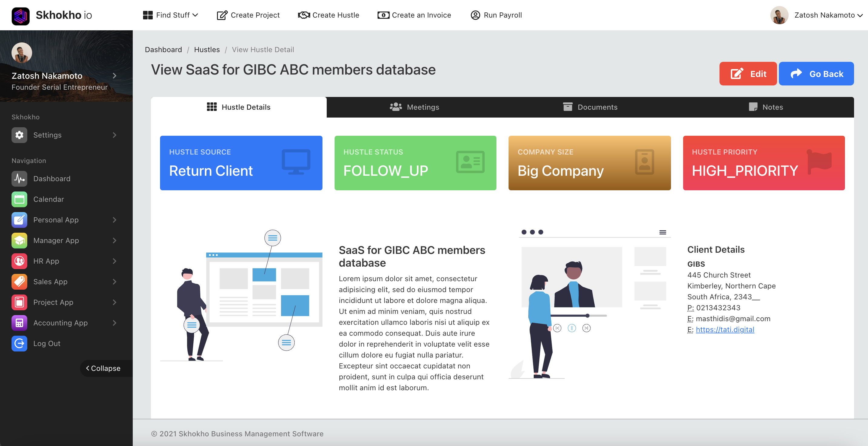Click the HR App icon
Screen dimensions: 868x446
(x=19, y=261)
